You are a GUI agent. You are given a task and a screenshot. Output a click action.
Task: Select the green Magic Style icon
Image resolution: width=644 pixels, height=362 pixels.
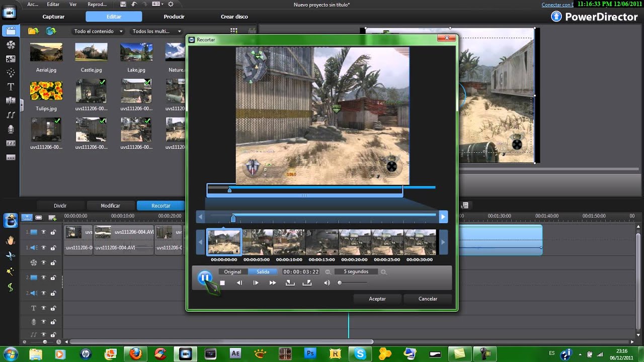[10, 288]
